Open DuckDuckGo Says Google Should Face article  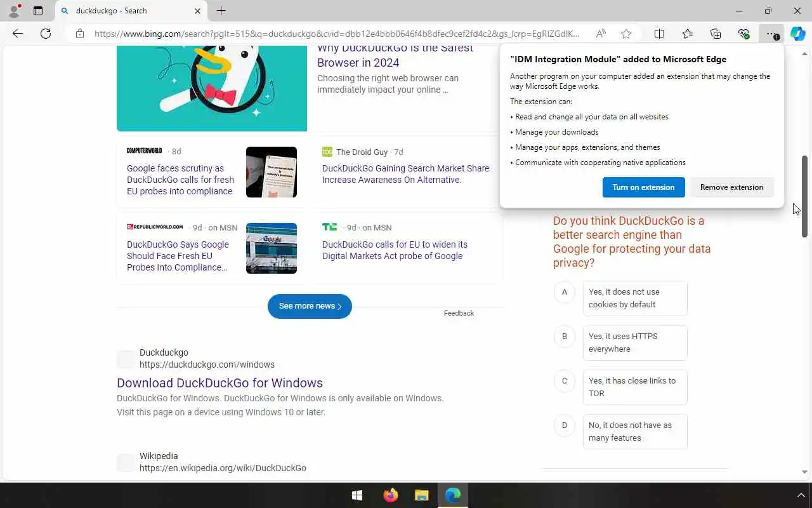click(x=178, y=256)
